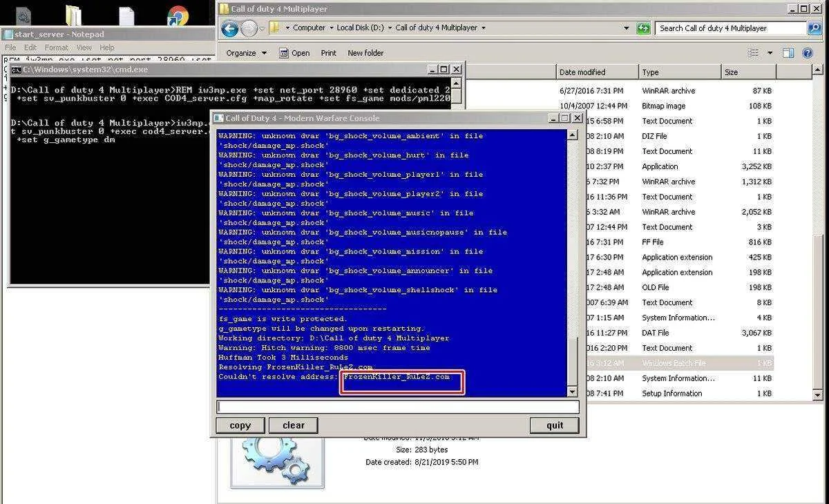Create a New folder
The image size is (829, 504).
coord(365,53)
